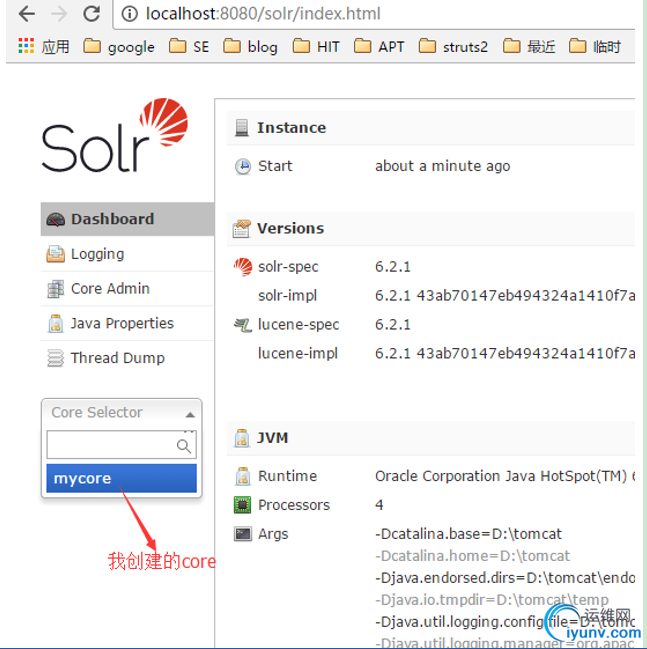This screenshot has height=649, width=647.
Task: Focus the localhost:8080 address bar
Action: (375, 14)
